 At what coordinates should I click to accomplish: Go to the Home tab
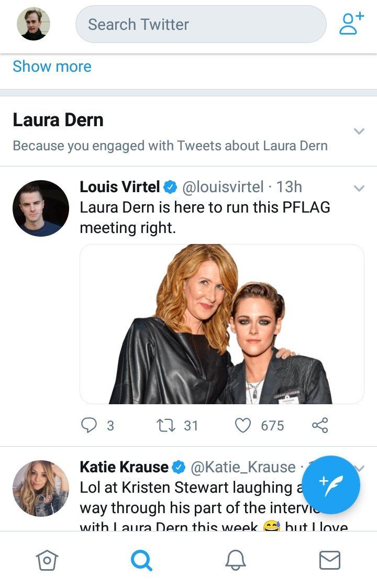47,560
